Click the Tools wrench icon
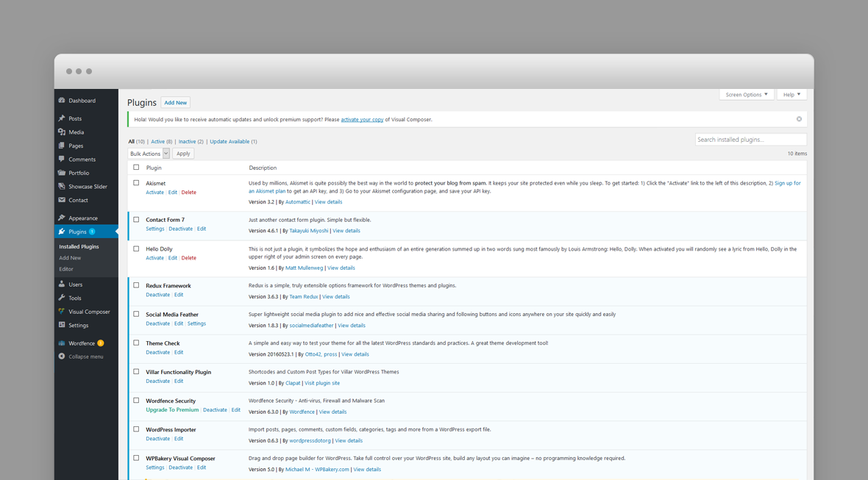Screen dimensions: 868x480 point(62,298)
